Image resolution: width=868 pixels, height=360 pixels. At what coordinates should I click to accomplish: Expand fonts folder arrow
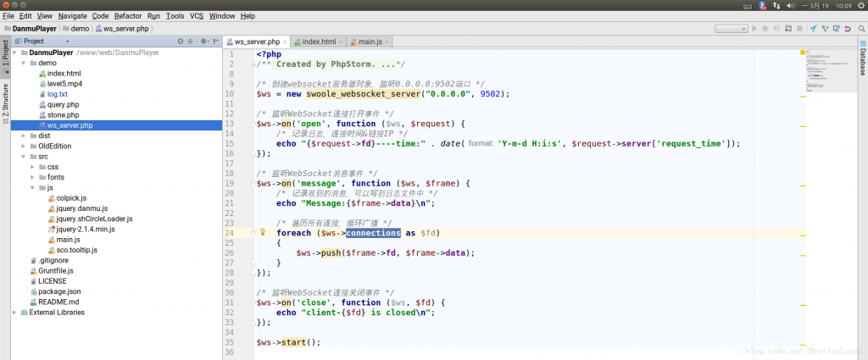(33, 178)
